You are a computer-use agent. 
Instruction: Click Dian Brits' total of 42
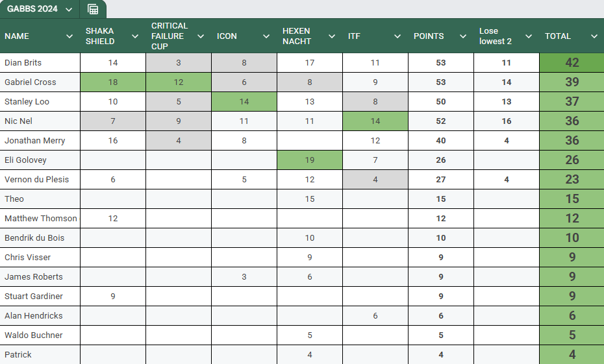tap(572, 63)
